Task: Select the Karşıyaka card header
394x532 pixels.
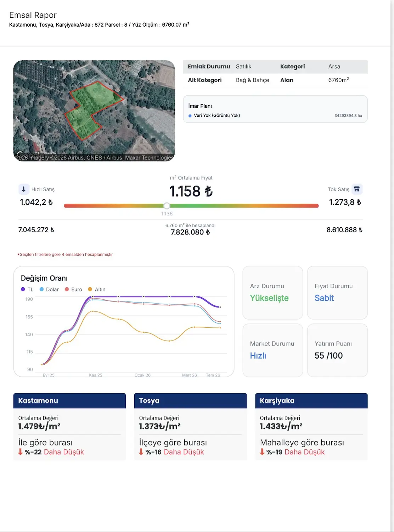Action: [311, 401]
